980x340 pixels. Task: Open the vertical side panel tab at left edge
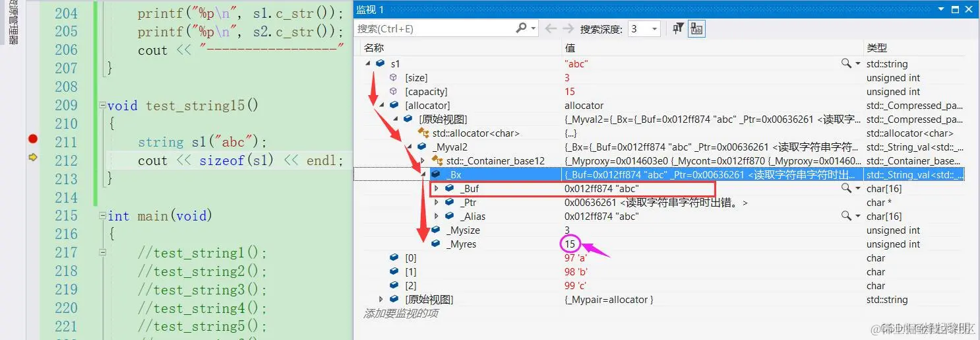13,23
